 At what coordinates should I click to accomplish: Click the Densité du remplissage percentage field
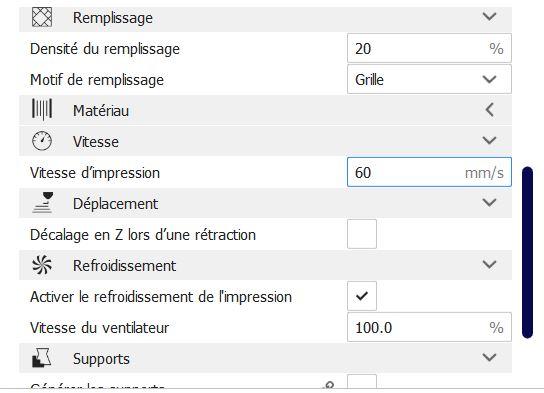tap(429, 48)
